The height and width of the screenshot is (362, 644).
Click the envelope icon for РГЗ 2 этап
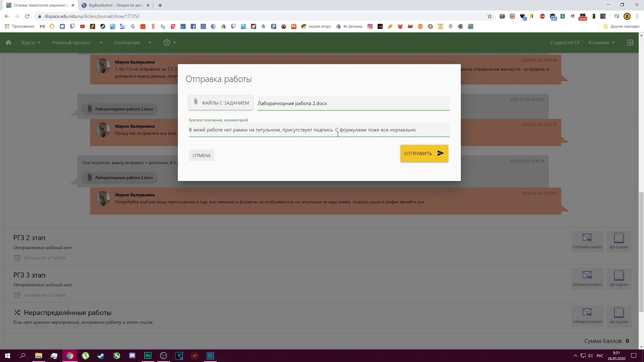coord(587,238)
